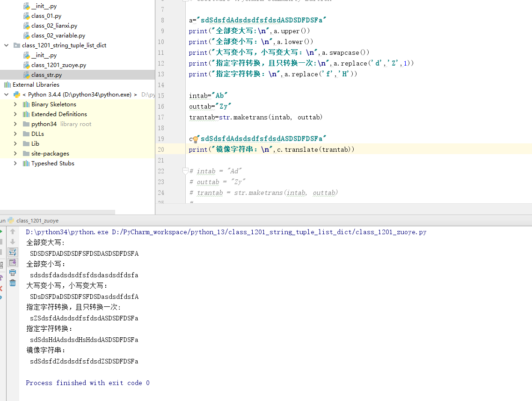The width and height of the screenshot is (532, 401).
Task: Click the yellow lightbulb intention icon
Action: (x=196, y=139)
